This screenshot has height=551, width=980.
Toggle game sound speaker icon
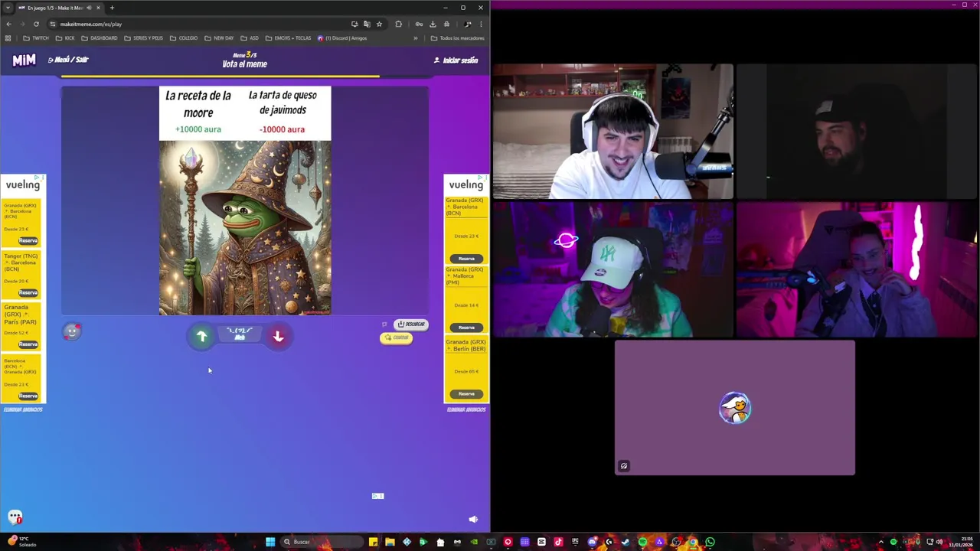tap(473, 519)
